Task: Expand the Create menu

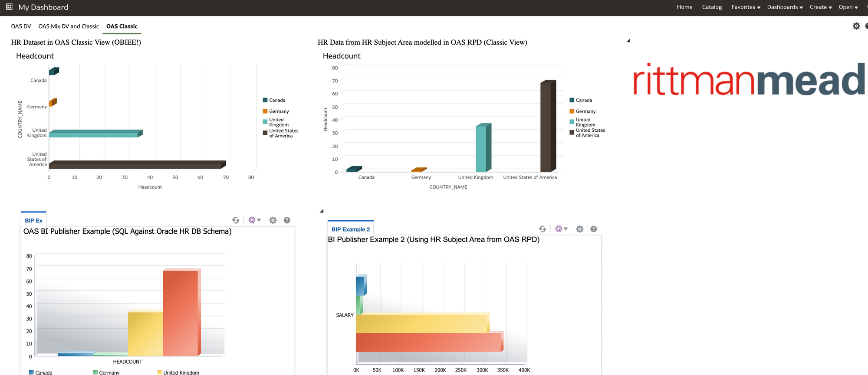Action: coord(821,7)
